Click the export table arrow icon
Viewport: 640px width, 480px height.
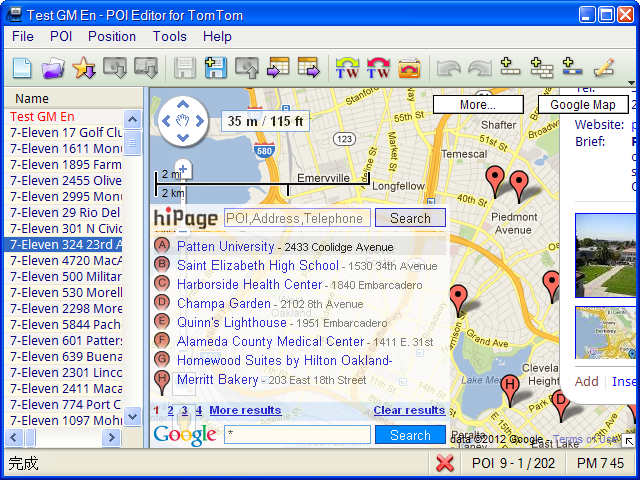click(309, 67)
